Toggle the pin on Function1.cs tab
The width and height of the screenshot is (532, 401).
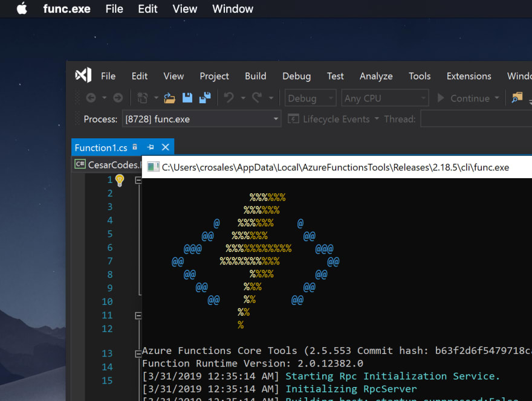(151, 147)
